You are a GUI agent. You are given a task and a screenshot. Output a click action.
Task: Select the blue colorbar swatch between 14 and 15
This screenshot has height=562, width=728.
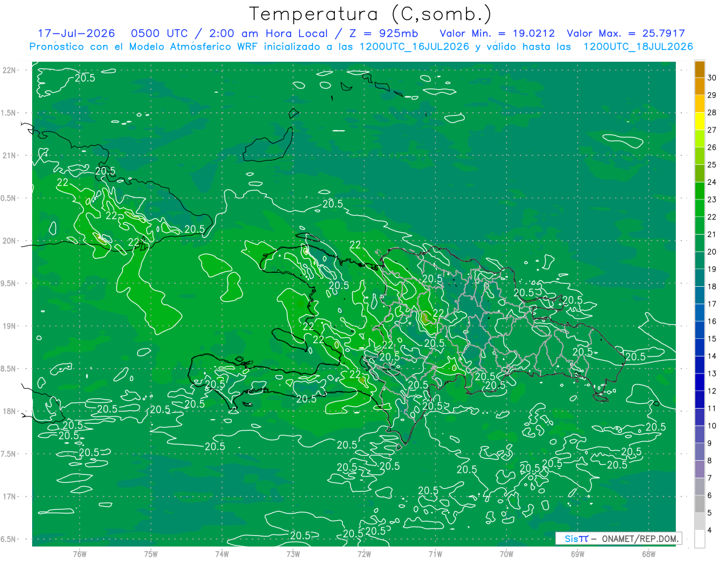[699, 348]
